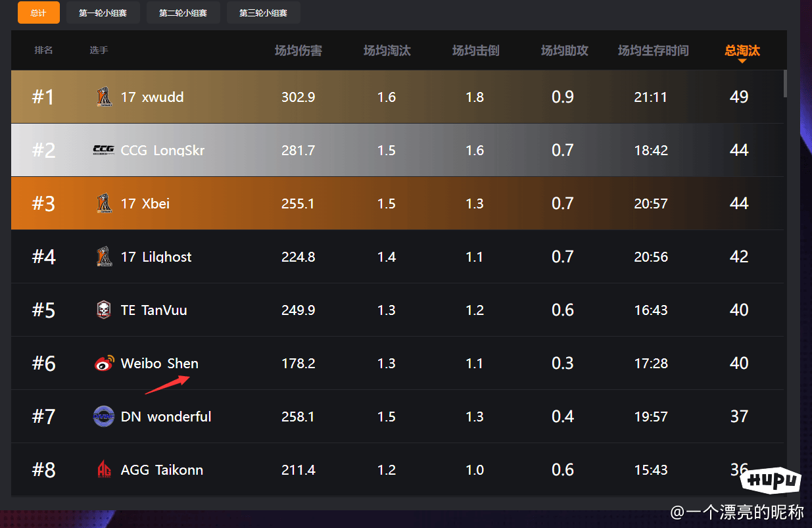This screenshot has height=528, width=812.
Task: Click wonderful's survival time 19:57
Action: pos(651,417)
